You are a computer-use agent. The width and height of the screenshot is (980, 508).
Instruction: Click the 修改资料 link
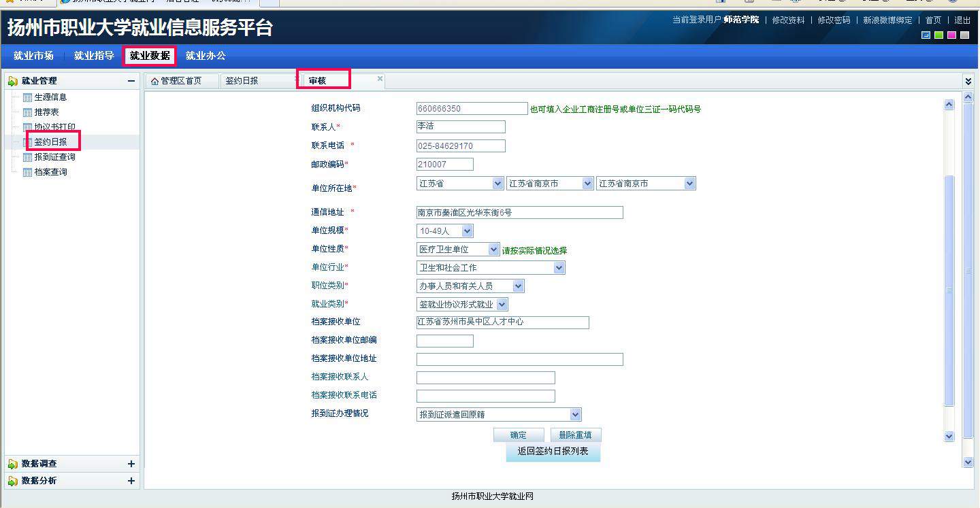click(788, 20)
